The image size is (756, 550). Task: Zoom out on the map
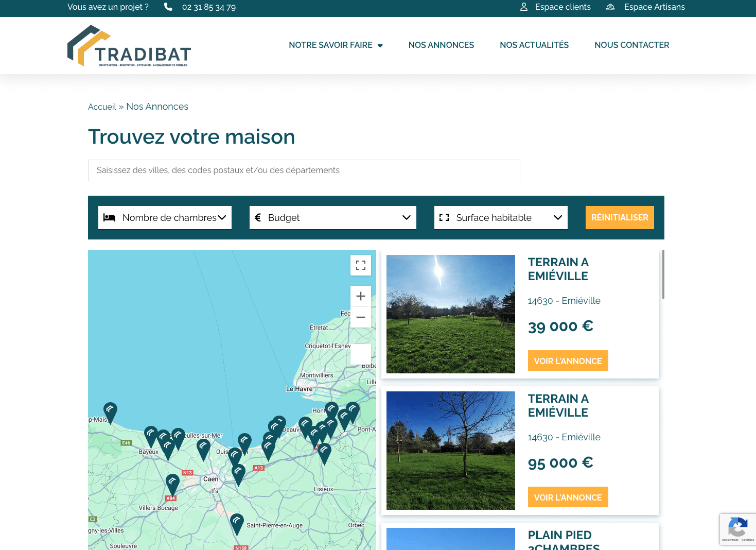[x=361, y=317]
